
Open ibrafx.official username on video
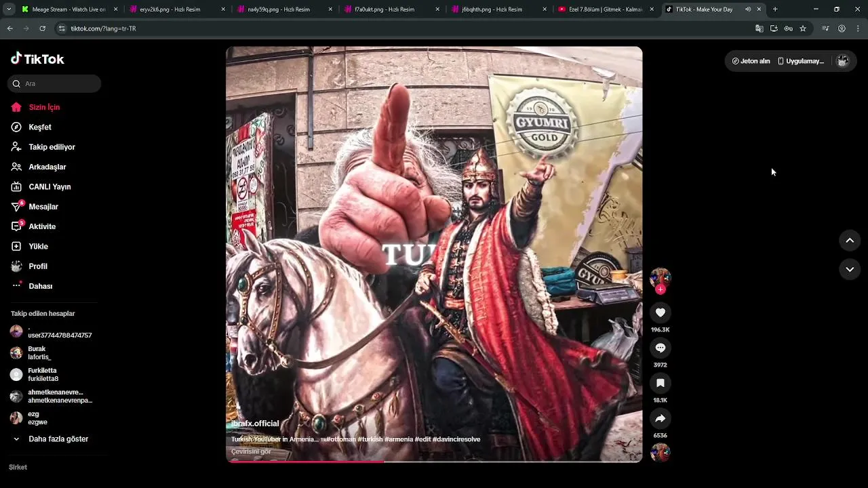point(255,424)
